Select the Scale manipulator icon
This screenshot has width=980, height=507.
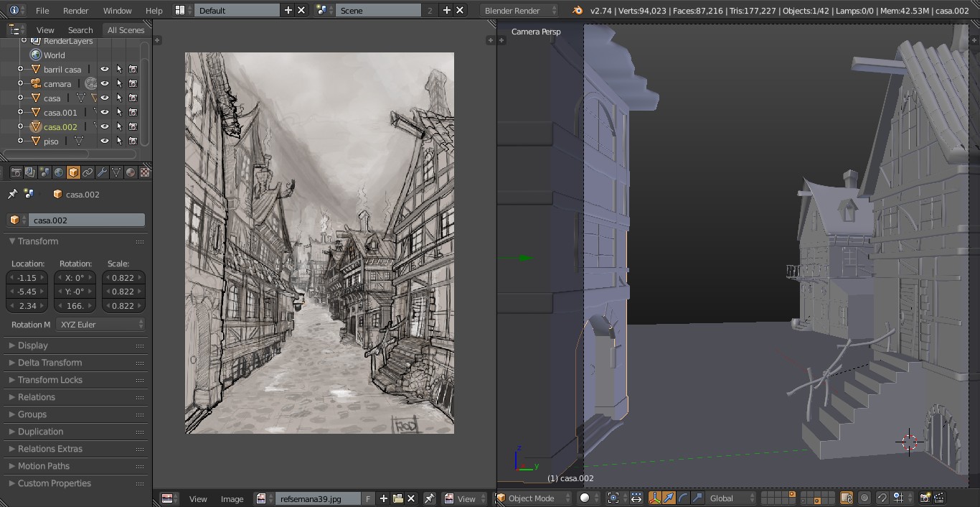pos(696,498)
